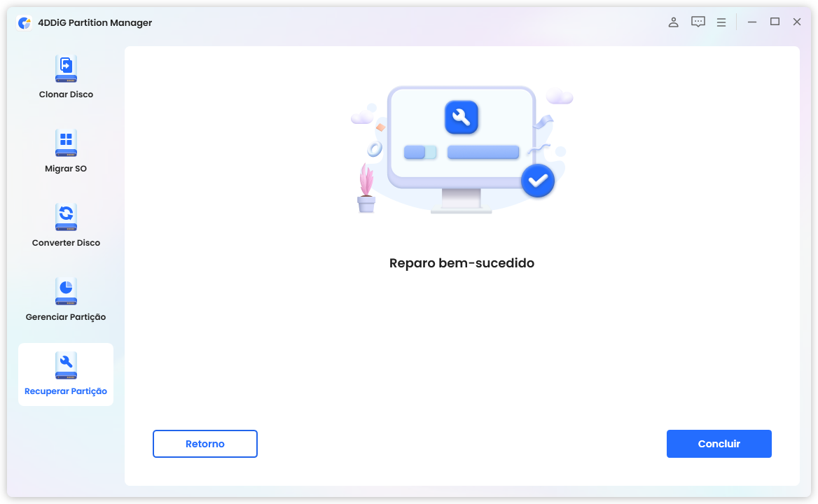The image size is (818, 504).
Task: Click the Recuperar Partição label text
Action: point(65,391)
